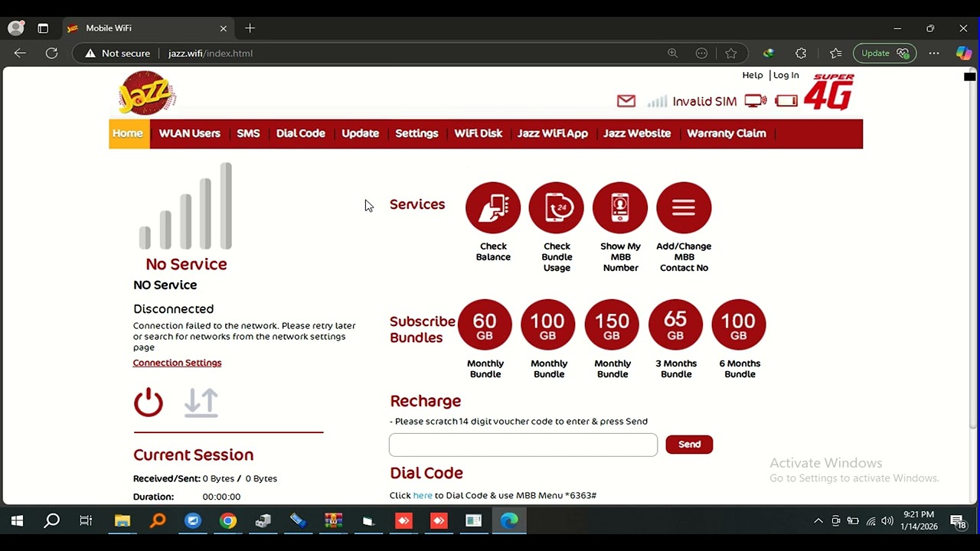Click the Show My MBB Number icon

point(620,207)
